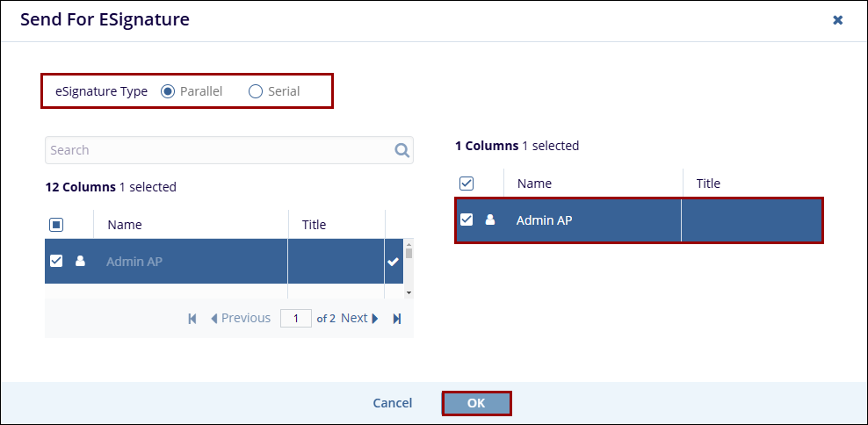
Task: Uncheck Admin AP in left user list
Action: pyautogui.click(x=56, y=261)
